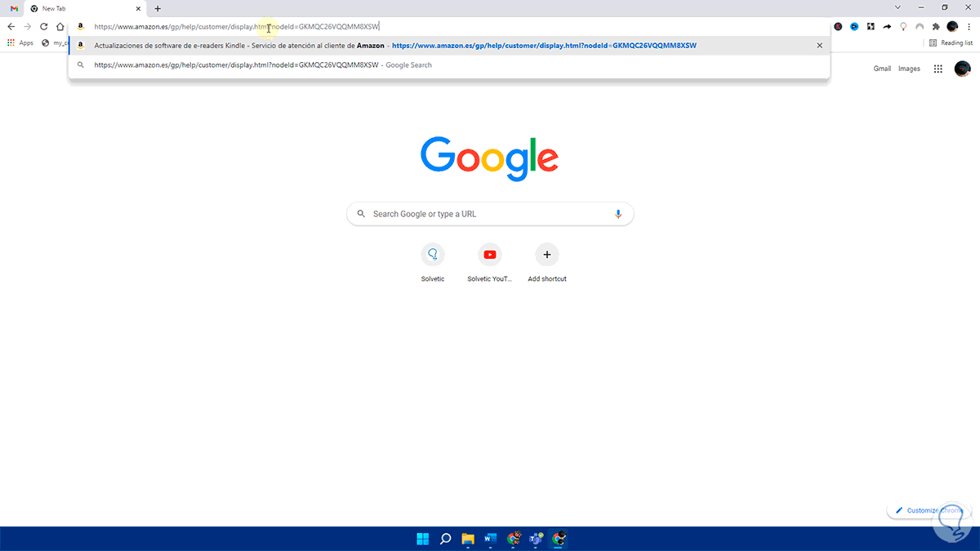Screen dimensions: 980x551
Task: Start voice search with the microphone icon
Action: pyautogui.click(x=618, y=214)
